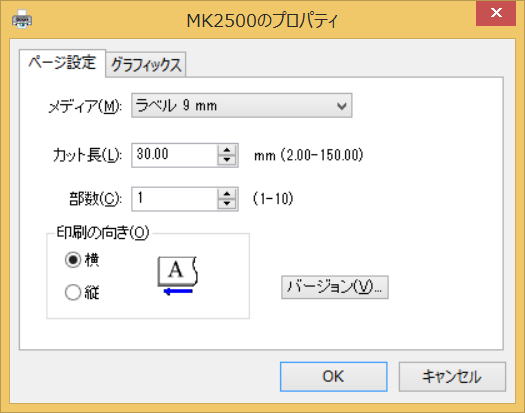Image resolution: width=525 pixels, height=413 pixels.
Task: Decrease カット長 with the down arrow
Action: (x=227, y=160)
